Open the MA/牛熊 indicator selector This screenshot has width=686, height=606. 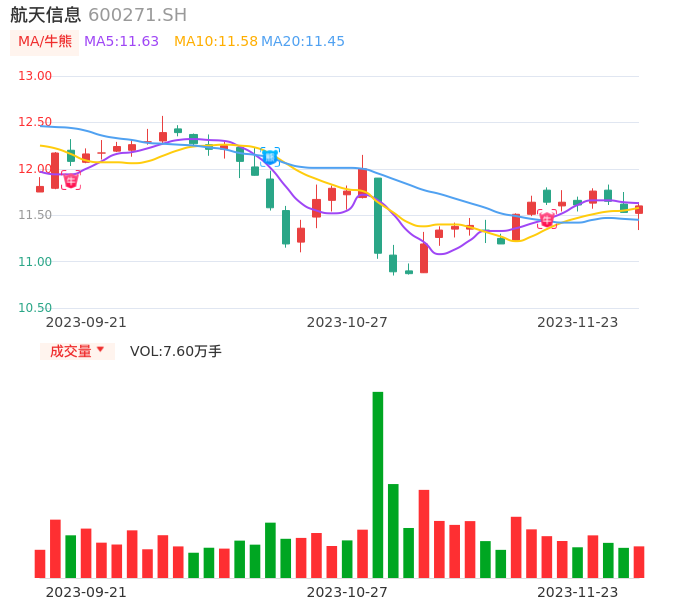coord(43,42)
